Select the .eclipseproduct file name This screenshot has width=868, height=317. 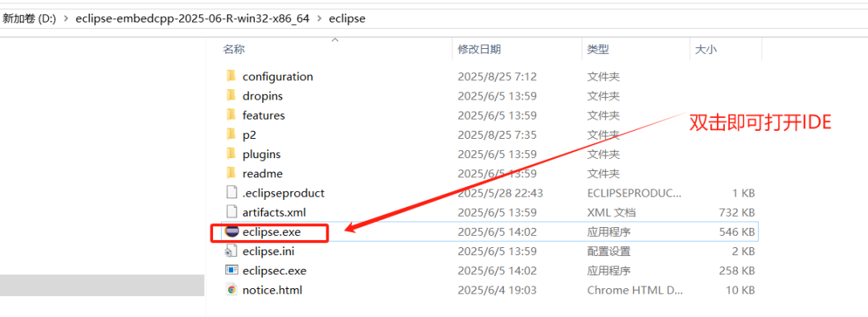pyautogui.click(x=284, y=193)
